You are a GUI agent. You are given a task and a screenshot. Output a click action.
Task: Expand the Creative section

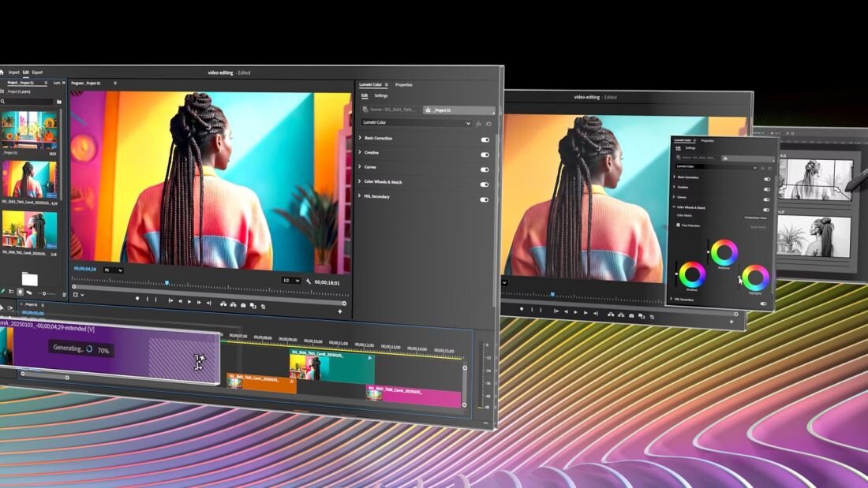point(361,152)
